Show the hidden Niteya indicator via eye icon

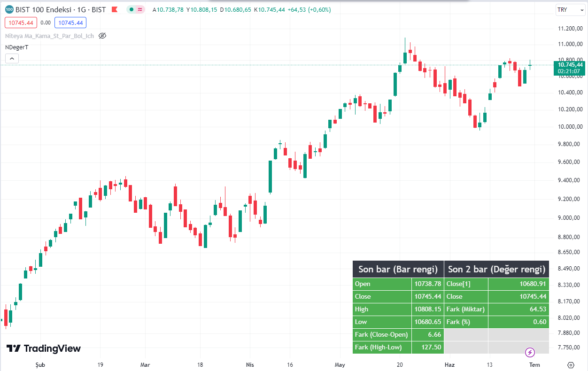click(102, 36)
